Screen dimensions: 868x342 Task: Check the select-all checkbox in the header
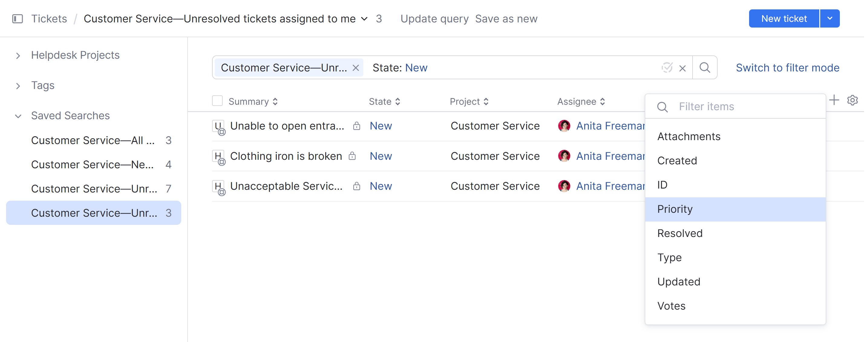[217, 100]
